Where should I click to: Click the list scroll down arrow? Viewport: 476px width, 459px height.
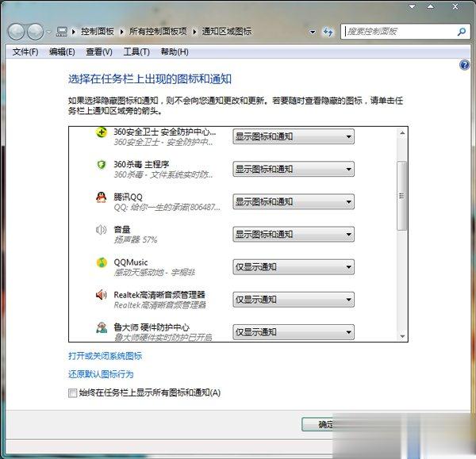coord(402,336)
